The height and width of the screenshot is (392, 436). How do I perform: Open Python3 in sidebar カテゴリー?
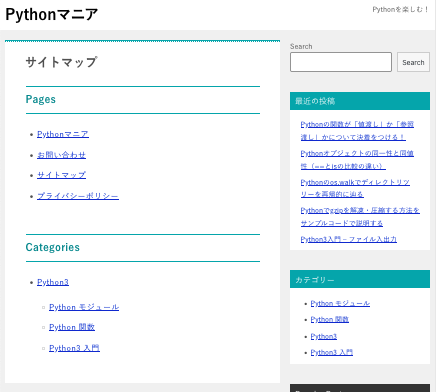(x=324, y=336)
